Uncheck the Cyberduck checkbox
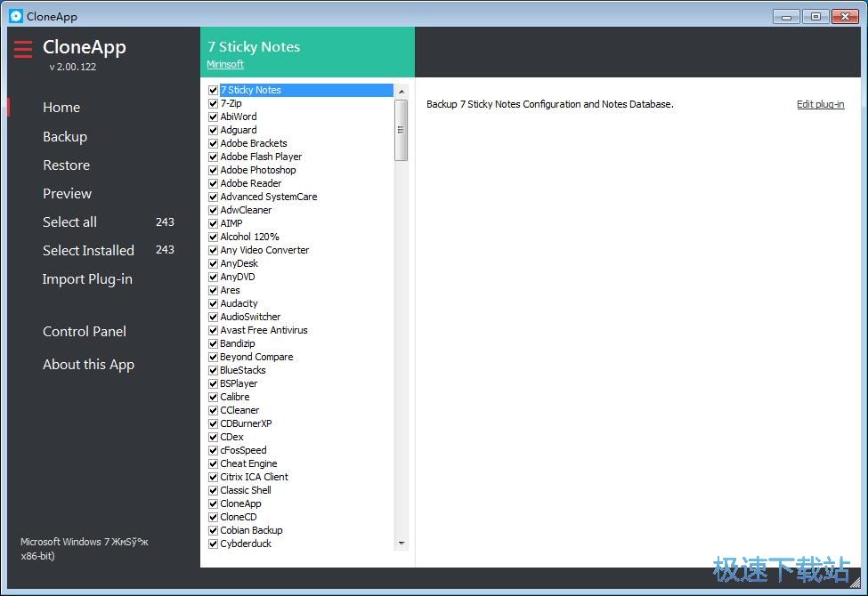Screen dimensions: 868x596 point(213,544)
